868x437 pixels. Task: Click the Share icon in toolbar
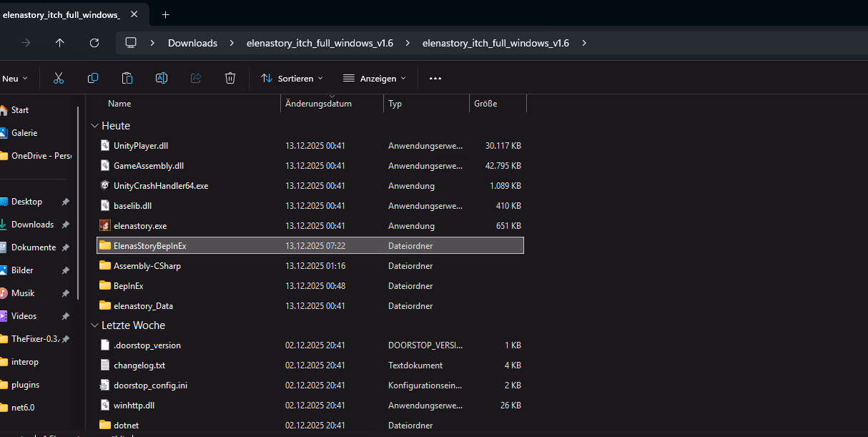coord(196,78)
